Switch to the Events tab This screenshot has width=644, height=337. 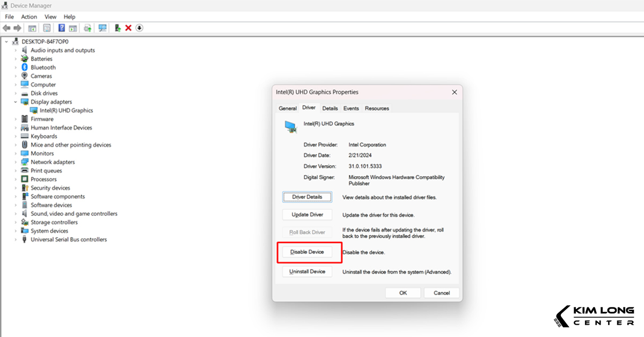coord(351,108)
